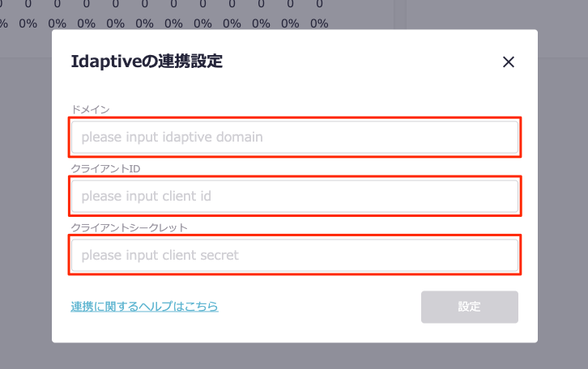588x369 pixels.
Task: Click the dimmed backdrop below the dialog
Action: [x=294, y=356]
